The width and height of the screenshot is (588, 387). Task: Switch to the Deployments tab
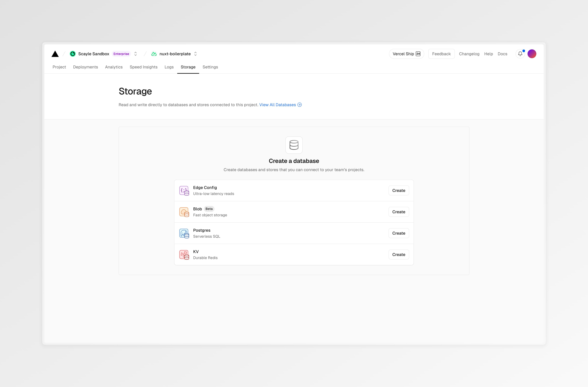(86, 67)
